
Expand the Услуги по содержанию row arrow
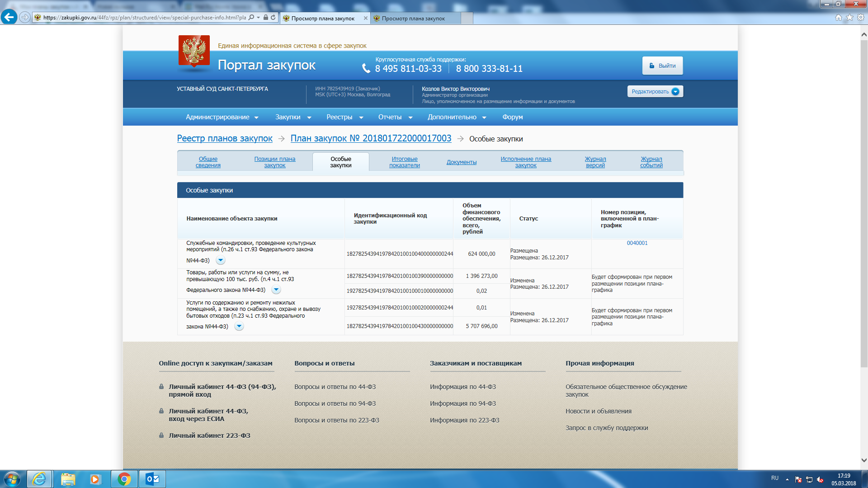[x=239, y=327]
